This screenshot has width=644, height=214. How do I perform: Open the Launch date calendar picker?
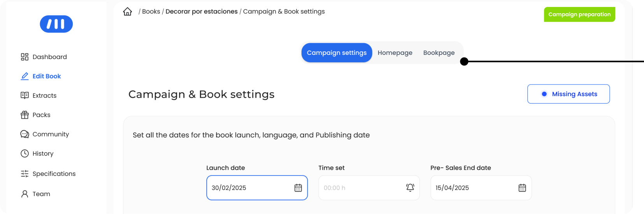298,188
